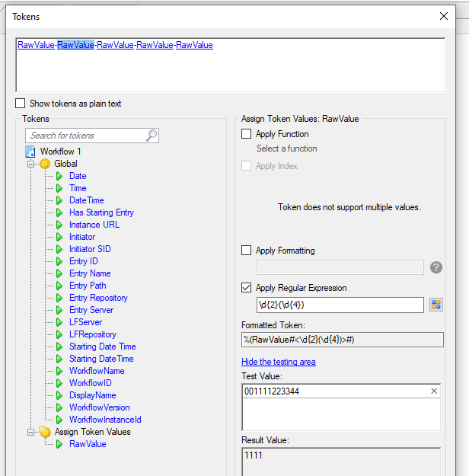
Task: Enable the Apply Formatting checkbox
Action: click(246, 251)
